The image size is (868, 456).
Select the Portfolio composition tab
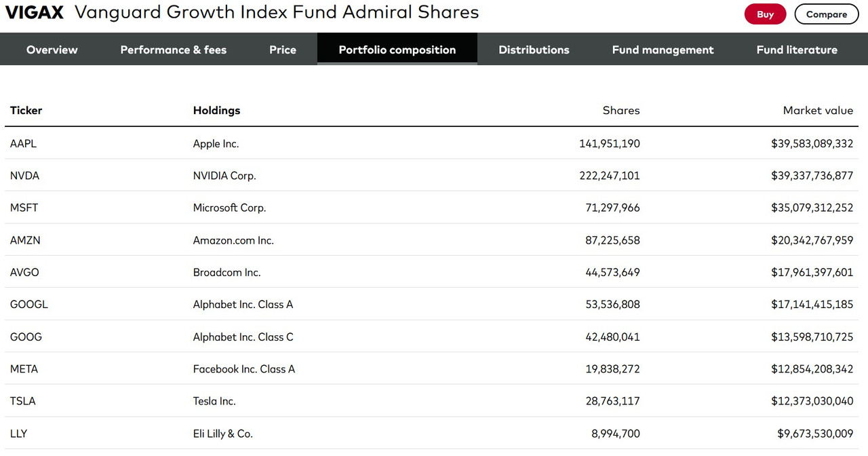[397, 50]
